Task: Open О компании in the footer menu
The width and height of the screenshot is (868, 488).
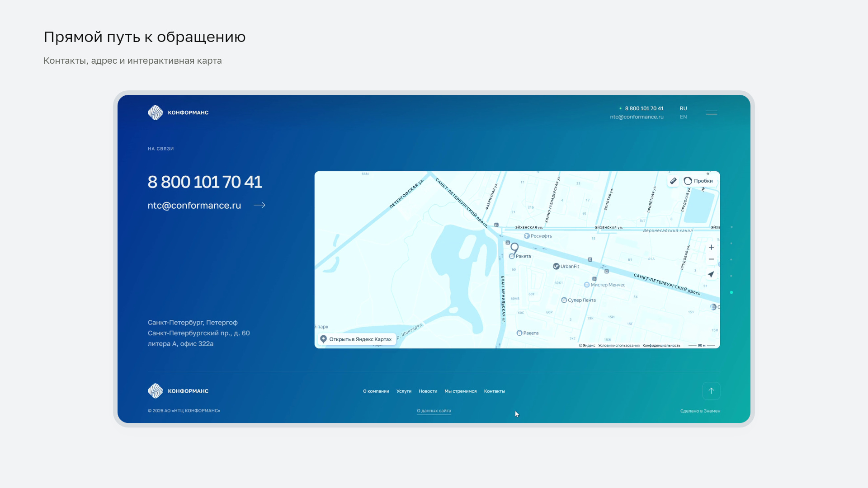Action: (x=376, y=391)
